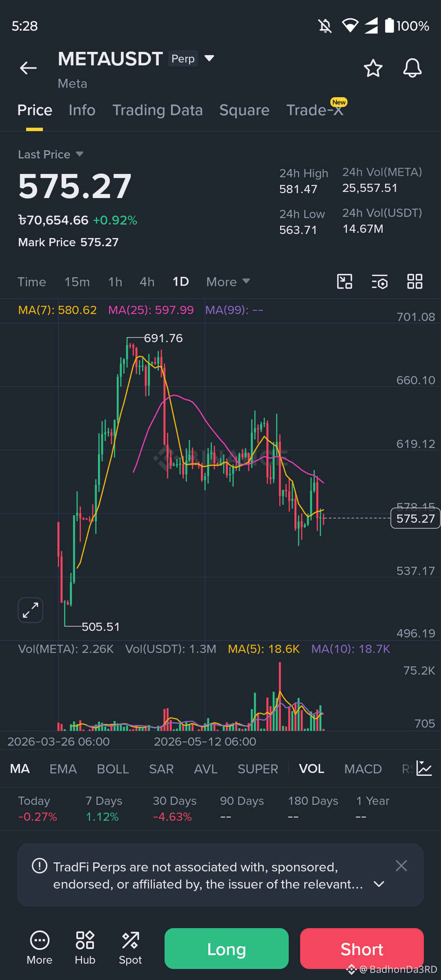The height and width of the screenshot is (980, 441).
Task: Tap the Wi-Fi status icon
Action: pyautogui.click(x=350, y=26)
